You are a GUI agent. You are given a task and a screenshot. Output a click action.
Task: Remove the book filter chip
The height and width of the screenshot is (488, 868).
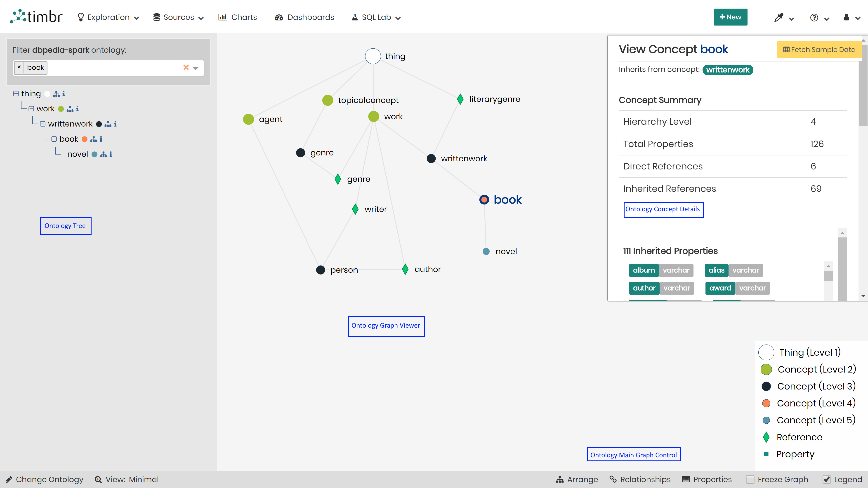coord(19,67)
